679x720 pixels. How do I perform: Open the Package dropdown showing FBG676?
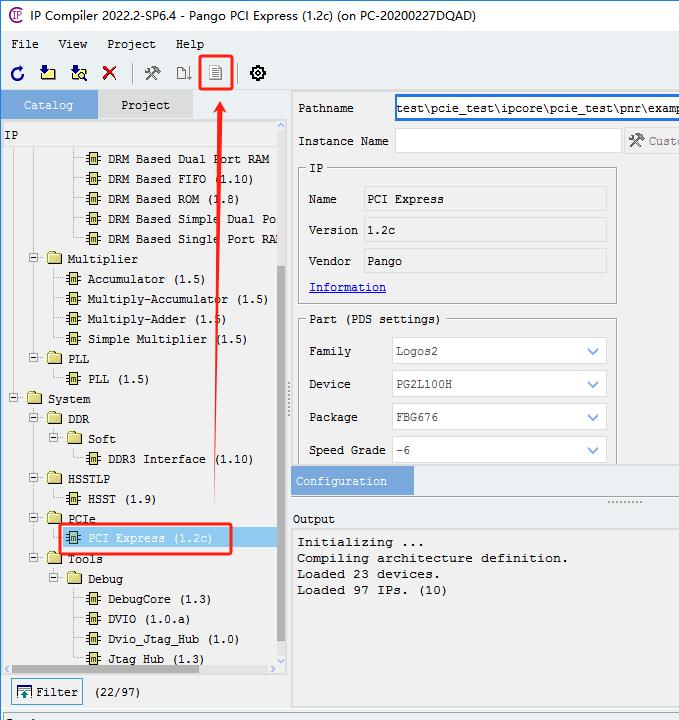click(x=499, y=417)
